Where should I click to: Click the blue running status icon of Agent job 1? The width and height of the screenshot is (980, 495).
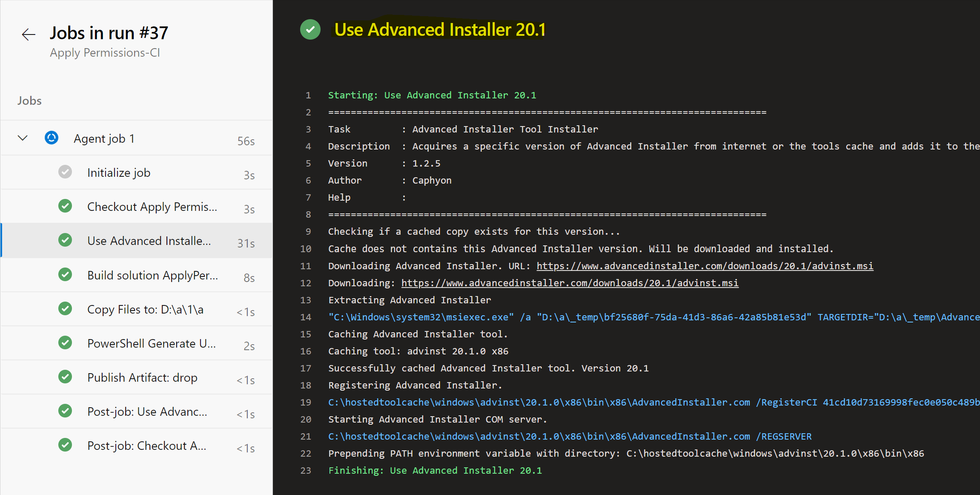tap(52, 138)
